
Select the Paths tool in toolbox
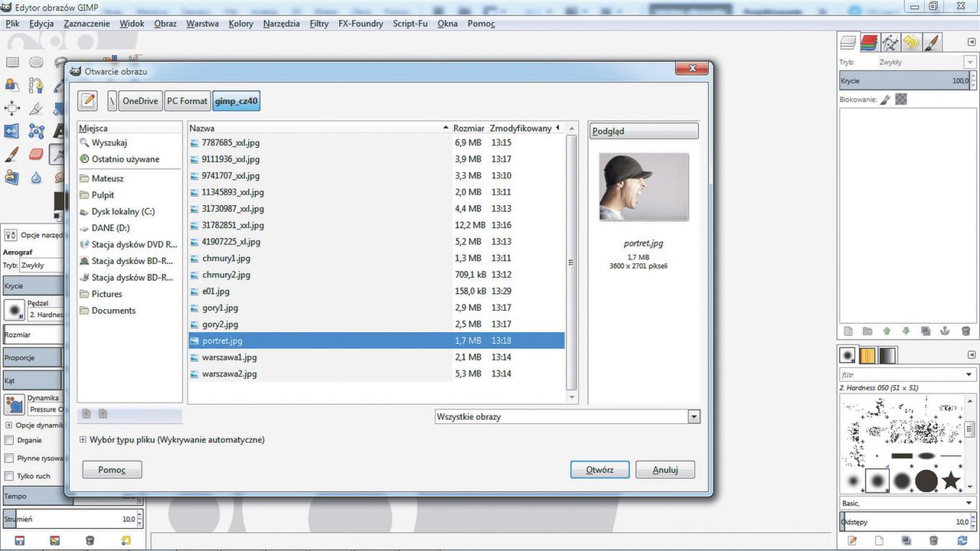[36, 86]
